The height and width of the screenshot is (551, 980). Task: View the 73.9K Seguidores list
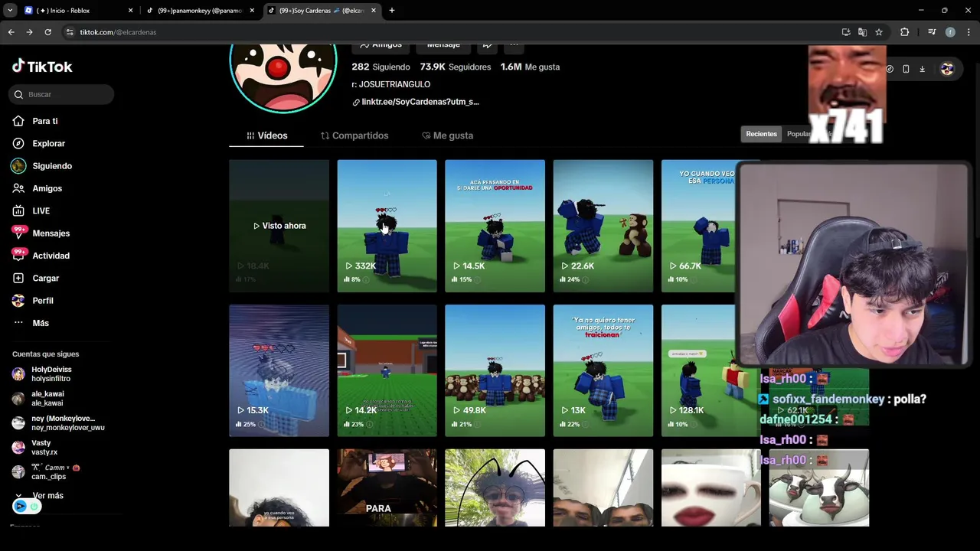tap(456, 67)
